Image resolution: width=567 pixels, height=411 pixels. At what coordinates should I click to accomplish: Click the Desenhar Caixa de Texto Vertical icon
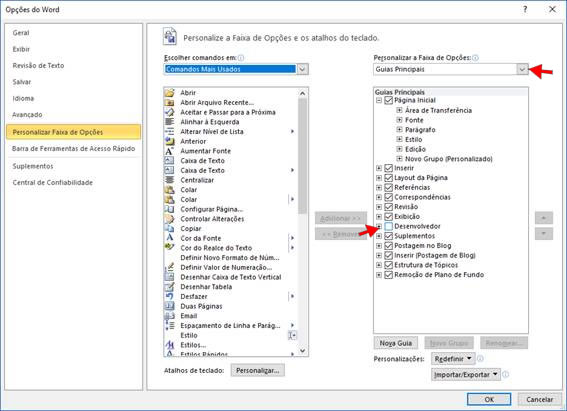(169, 277)
